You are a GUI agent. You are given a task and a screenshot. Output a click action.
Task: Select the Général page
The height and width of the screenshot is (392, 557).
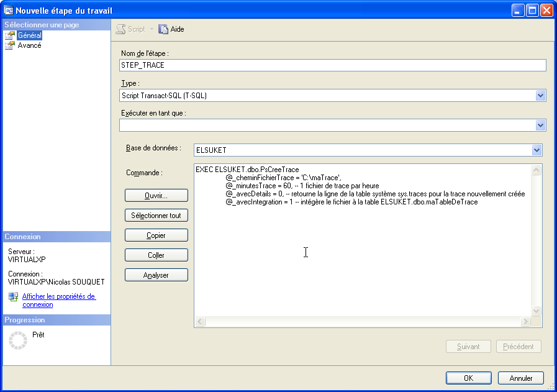(x=29, y=35)
